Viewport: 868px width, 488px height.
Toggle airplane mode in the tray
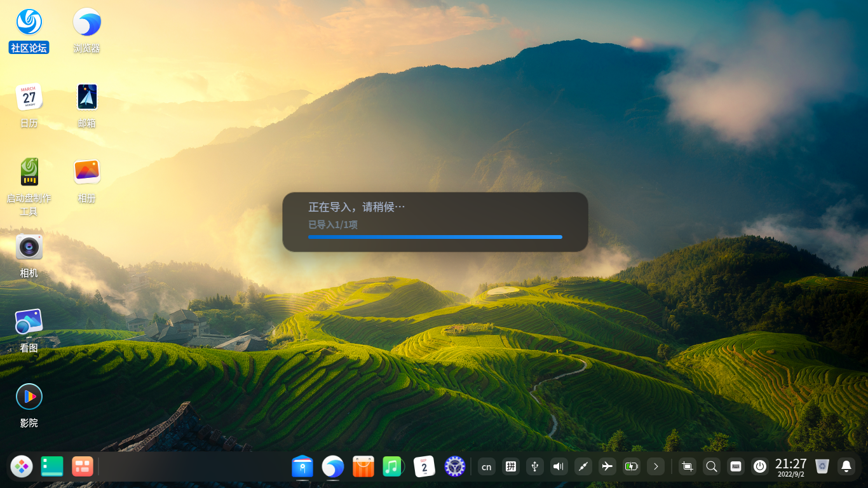(607, 466)
